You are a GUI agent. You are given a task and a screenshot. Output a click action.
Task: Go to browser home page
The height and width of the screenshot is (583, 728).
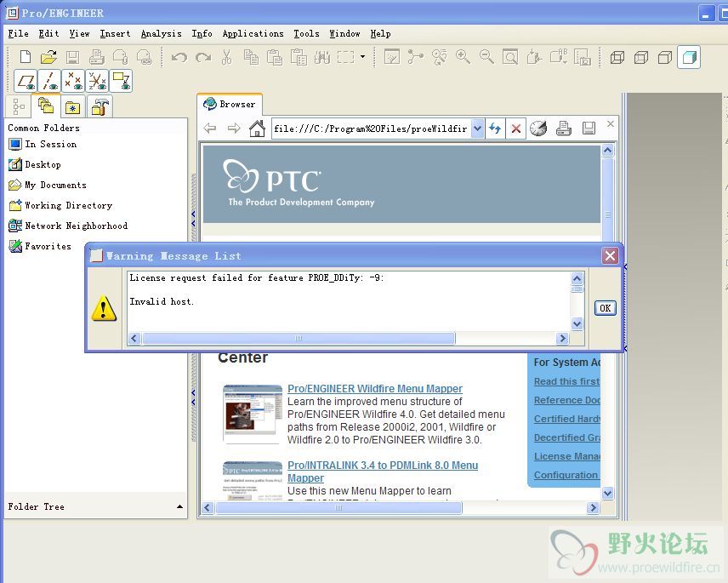pos(257,129)
